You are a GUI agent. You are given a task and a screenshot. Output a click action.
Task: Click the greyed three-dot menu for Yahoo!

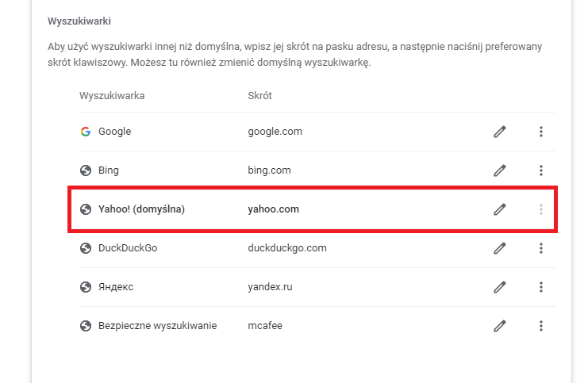(540, 209)
